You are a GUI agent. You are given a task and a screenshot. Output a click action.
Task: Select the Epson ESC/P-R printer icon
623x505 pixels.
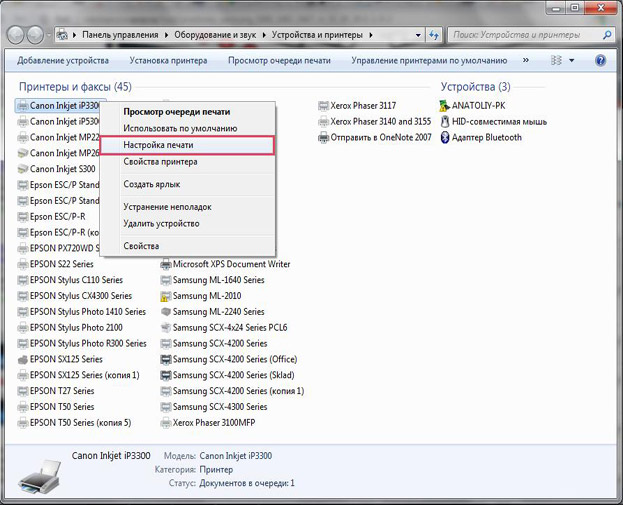[x=23, y=217]
